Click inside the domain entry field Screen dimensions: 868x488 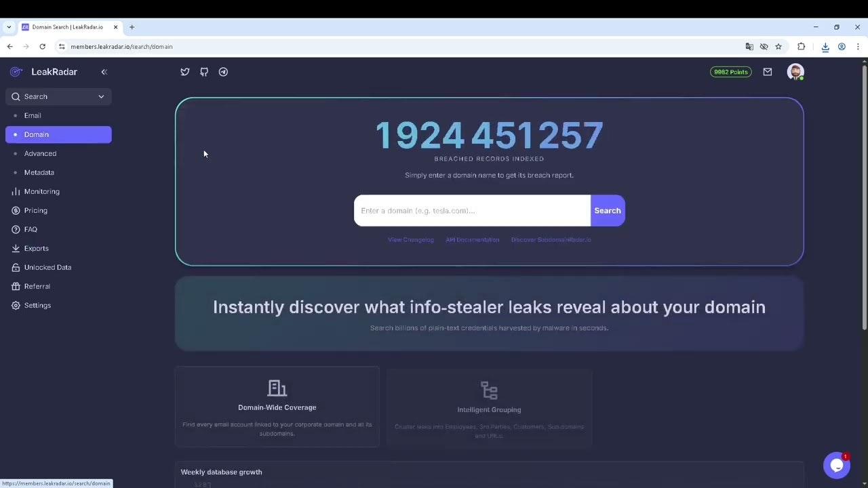coord(468,210)
